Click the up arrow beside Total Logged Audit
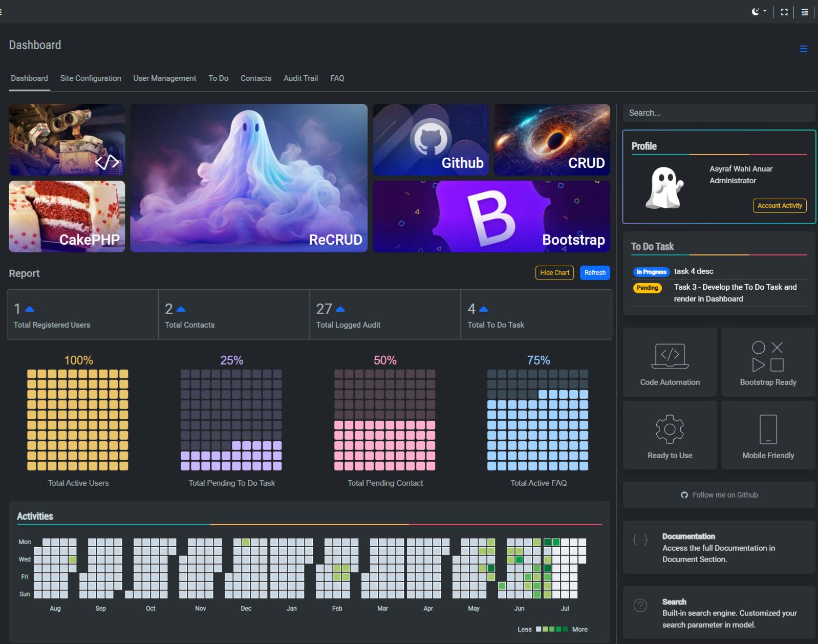818x644 pixels. click(340, 309)
